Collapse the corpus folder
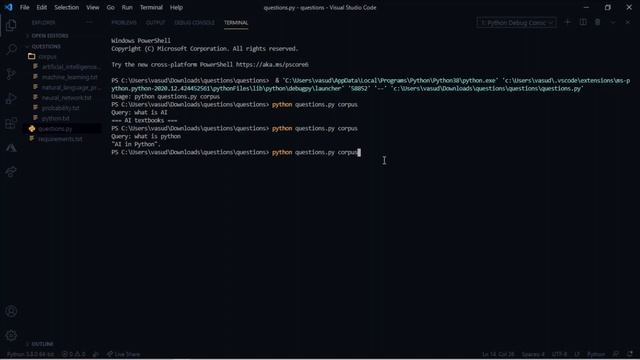This screenshot has height=360, width=640. (47, 57)
